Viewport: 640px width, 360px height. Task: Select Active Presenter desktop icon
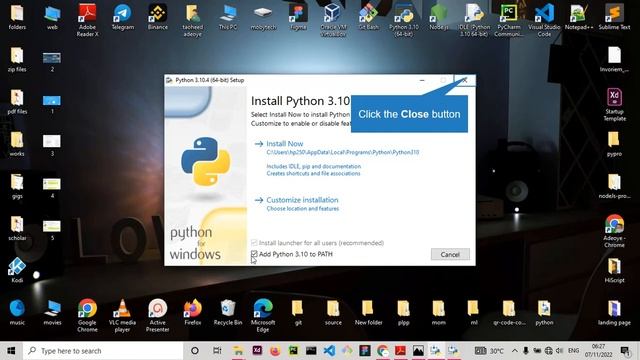pyautogui.click(x=158, y=315)
